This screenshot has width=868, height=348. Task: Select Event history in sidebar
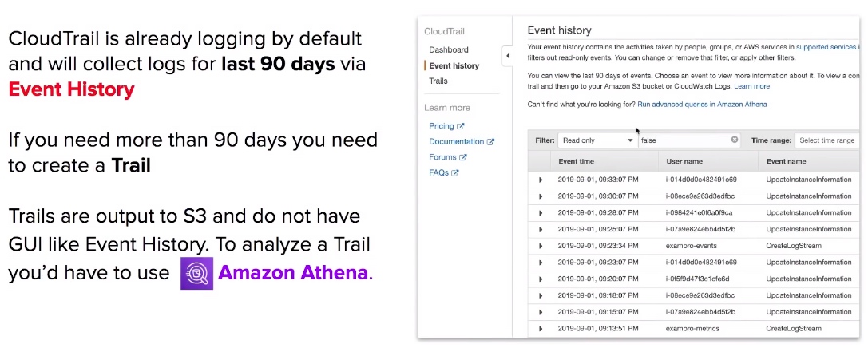pyautogui.click(x=454, y=65)
